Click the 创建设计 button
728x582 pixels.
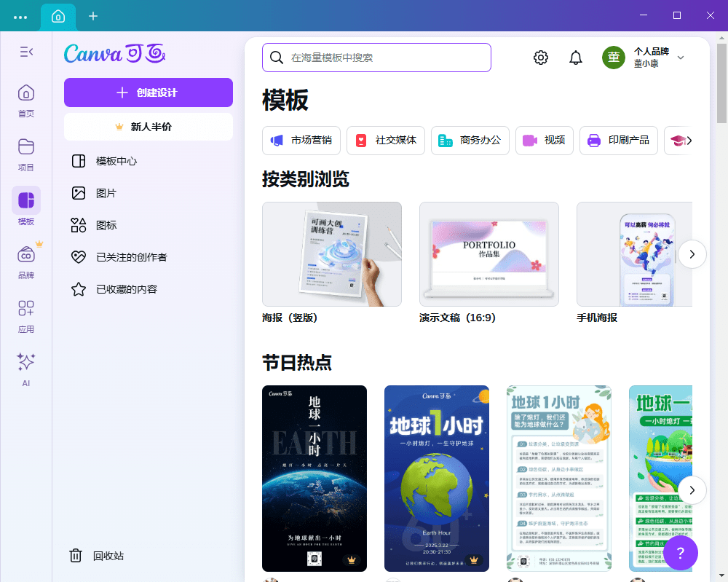tap(148, 93)
